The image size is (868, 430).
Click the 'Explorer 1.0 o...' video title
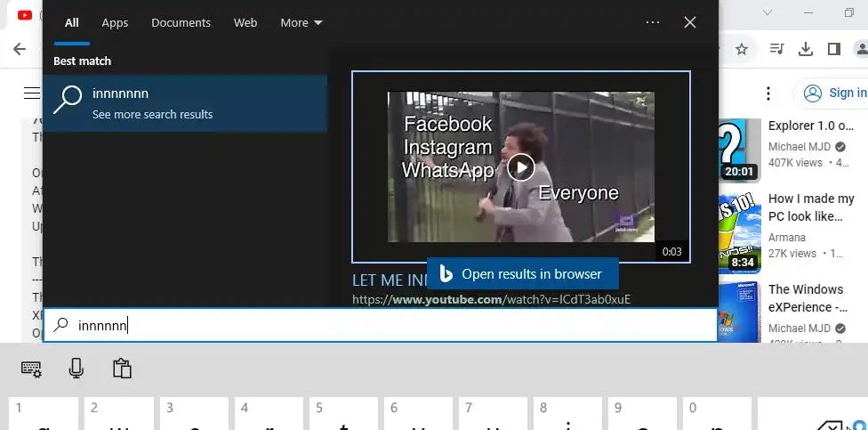point(811,126)
